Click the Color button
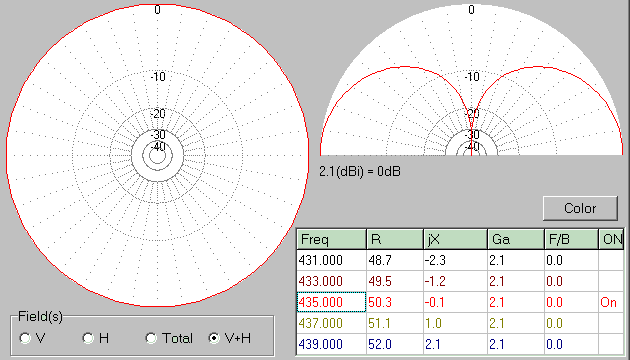Image resolution: width=630 pixels, height=360 pixels. 580,208
